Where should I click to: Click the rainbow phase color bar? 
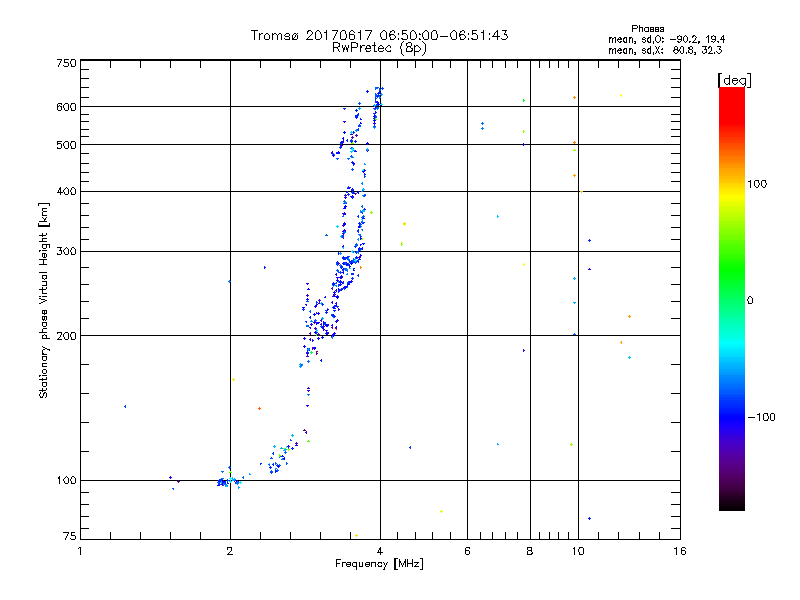(732, 299)
